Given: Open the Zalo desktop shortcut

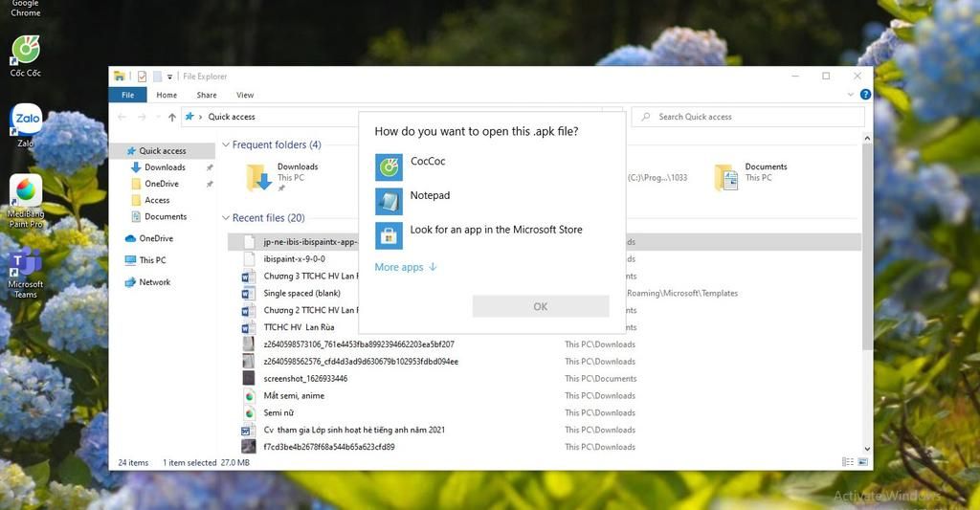Looking at the screenshot, I should [26, 125].
